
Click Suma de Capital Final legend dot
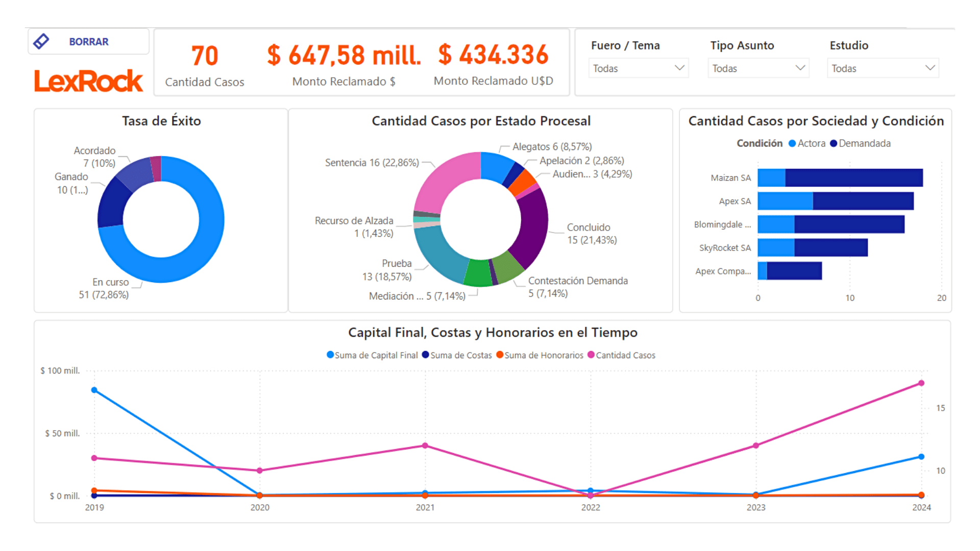tap(330, 355)
